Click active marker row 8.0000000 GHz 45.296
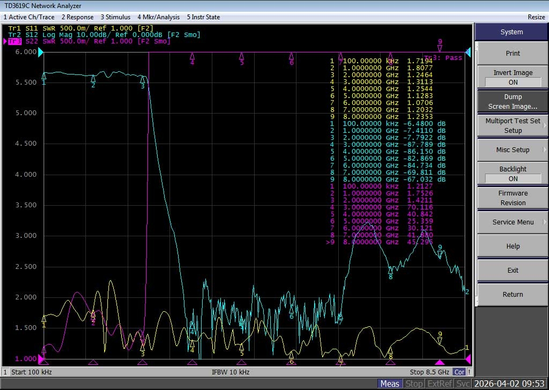The width and height of the screenshot is (549, 390). coord(380,242)
